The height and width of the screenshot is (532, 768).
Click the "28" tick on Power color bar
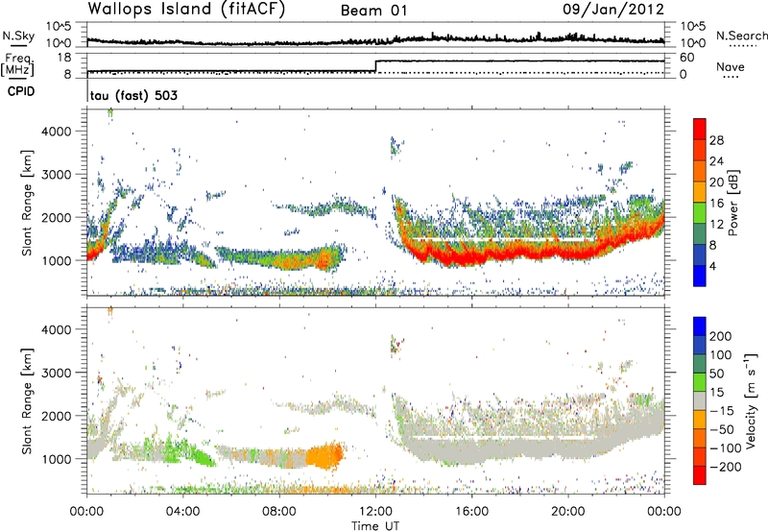coord(716,140)
